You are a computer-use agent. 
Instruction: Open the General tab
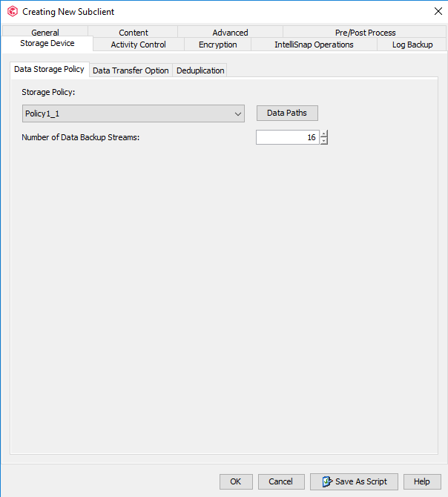(45, 33)
